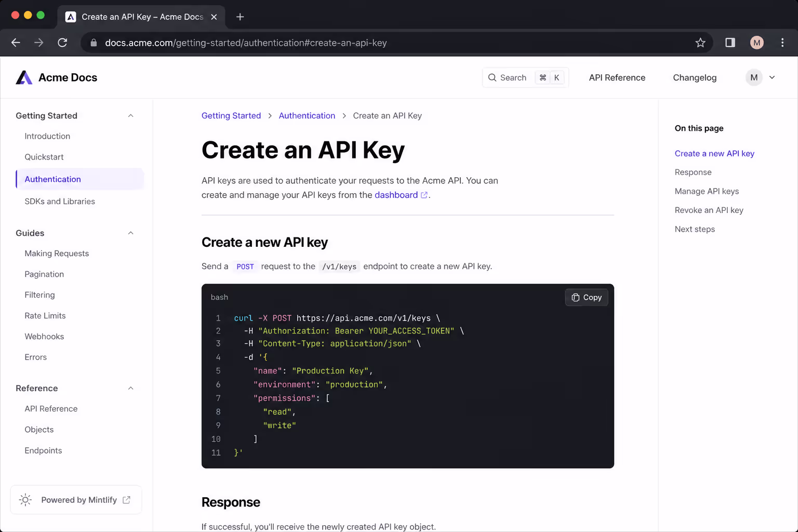Open the browser three-dot menu
798x532 pixels.
[782, 43]
